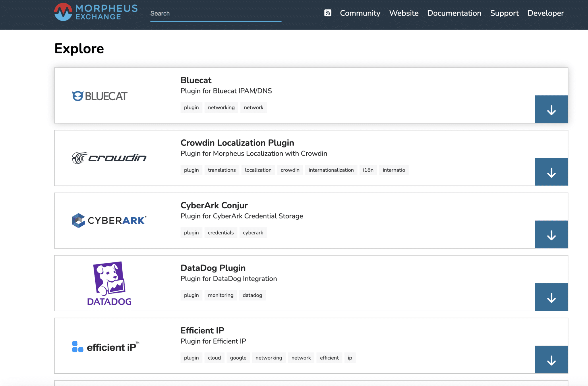Select the 'google' tag on Efficient IP
Viewport: 588px width, 386px height.
coord(238,358)
